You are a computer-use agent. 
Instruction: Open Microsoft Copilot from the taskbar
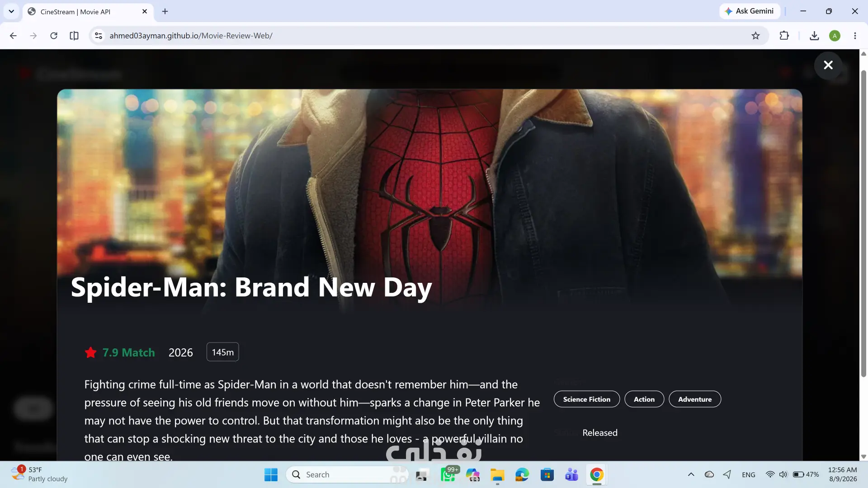coord(473,474)
